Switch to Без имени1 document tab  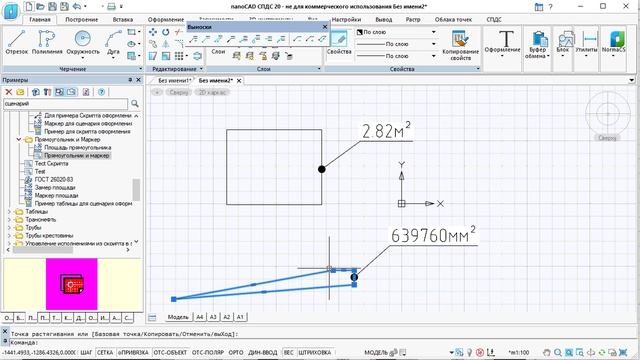click(x=174, y=81)
